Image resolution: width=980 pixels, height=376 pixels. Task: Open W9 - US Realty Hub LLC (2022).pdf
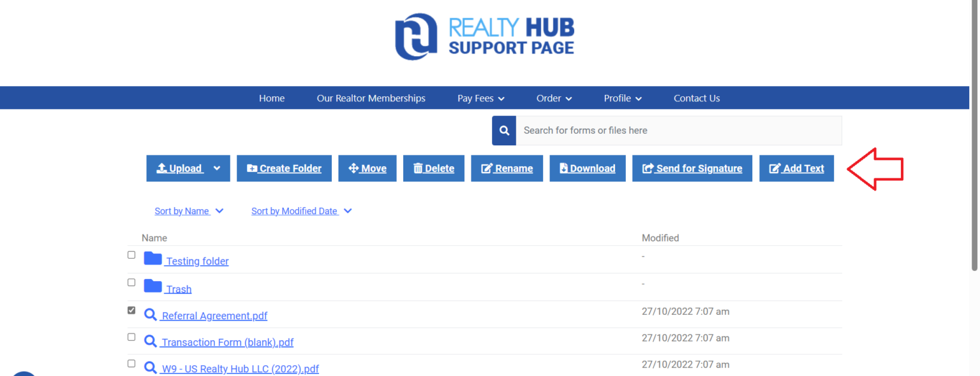click(x=240, y=369)
